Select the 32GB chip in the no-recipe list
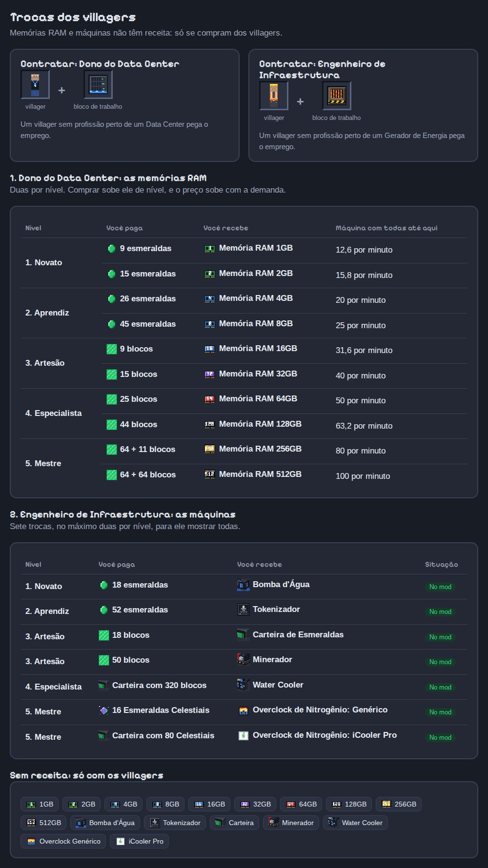Viewport: 488px width, 868px height. coord(255,804)
